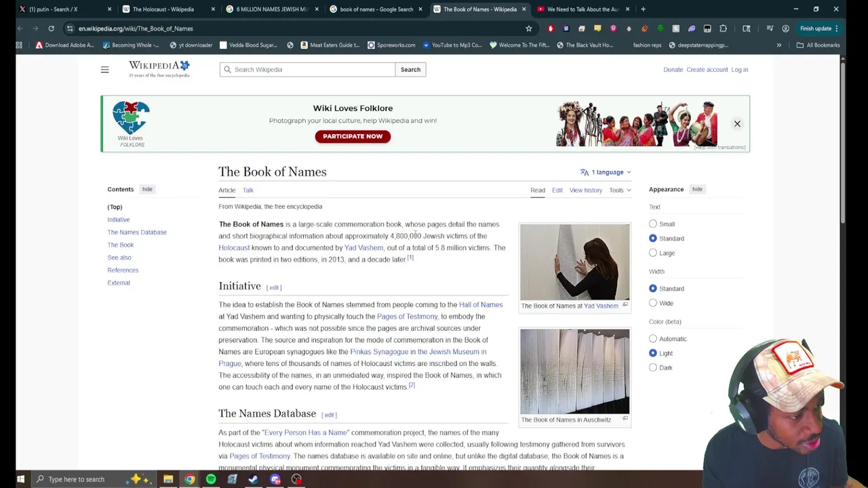Click the Wikipedia Search button

pos(410,69)
